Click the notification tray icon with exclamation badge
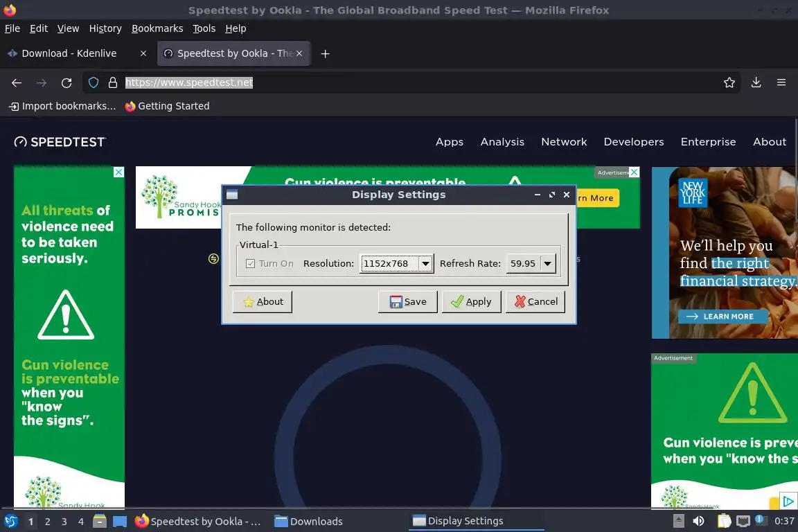Image resolution: width=798 pixels, height=532 pixels. tap(760, 520)
